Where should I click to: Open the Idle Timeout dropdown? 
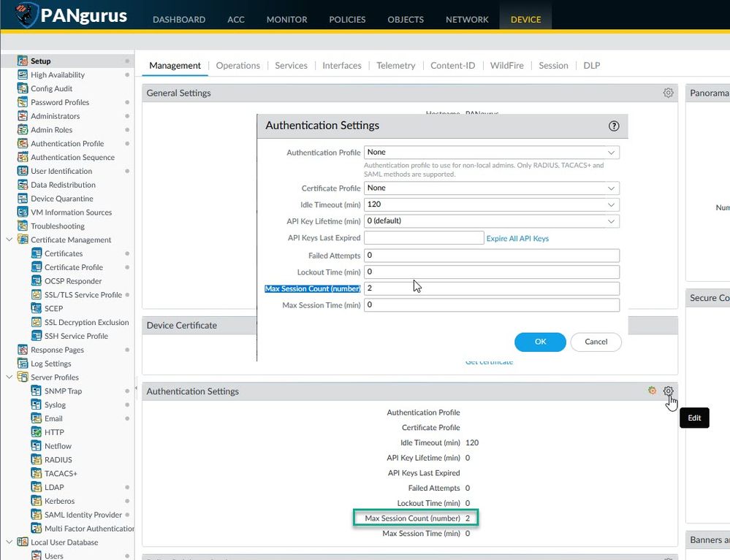pos(491,204)
